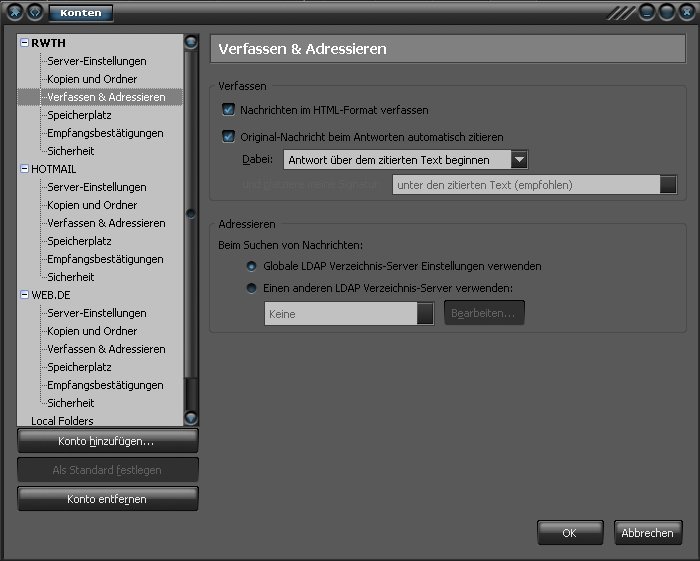Toggle Original-Nachricht automatisch zitieren checkbox
The image size is (700, 561).
click(228, 136)
